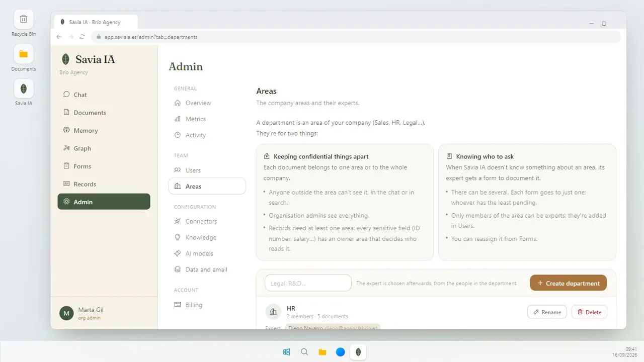Screen dimensions: 644x362
Task: Open Records from the sidebar
Action: click(104, 184)
